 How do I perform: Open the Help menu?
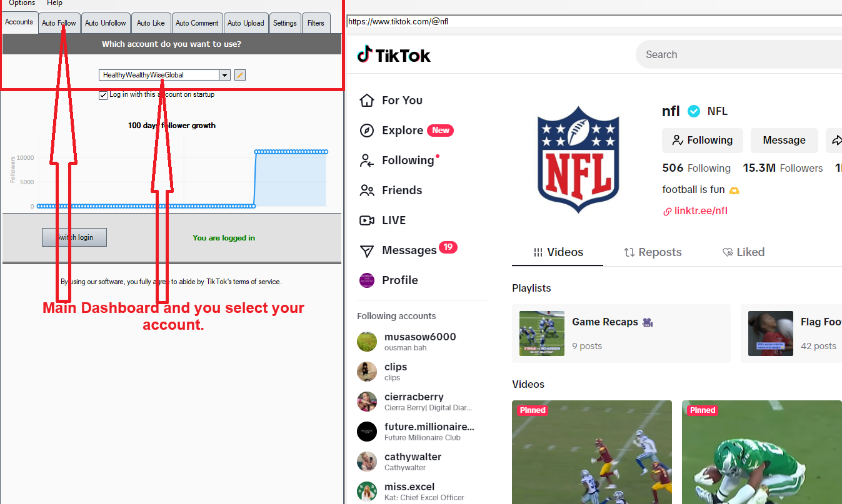54,3
